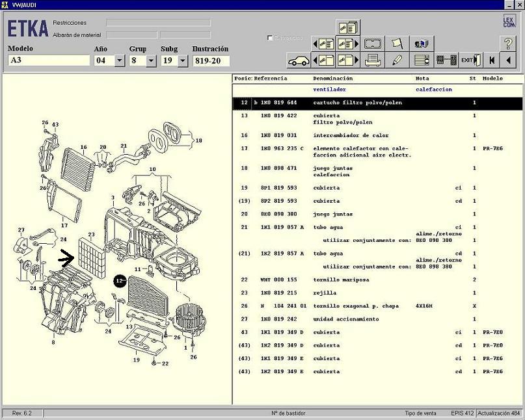The width and height of the screenshot is (525, 420).
Task: Click callout 21 in the diagram
Action: pos(124,146)
